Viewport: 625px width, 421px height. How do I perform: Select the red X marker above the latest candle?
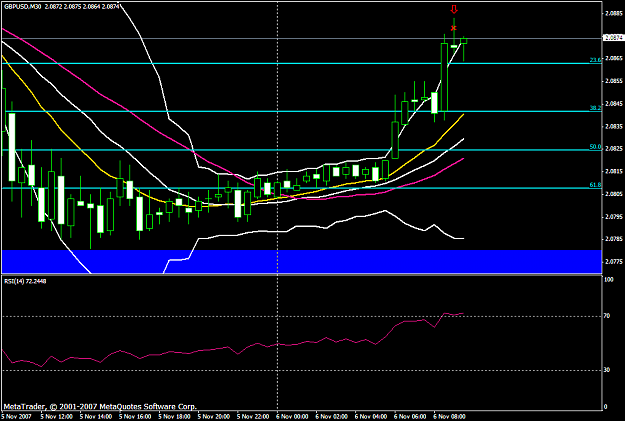pyautogui.click(x=454, y=28)
